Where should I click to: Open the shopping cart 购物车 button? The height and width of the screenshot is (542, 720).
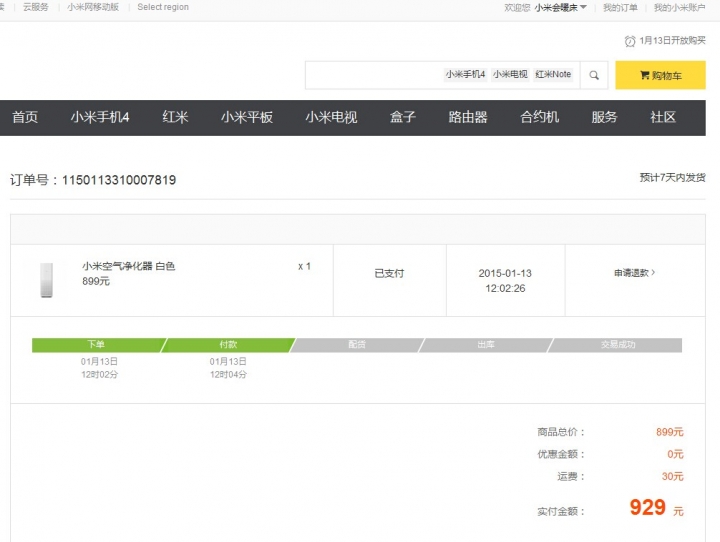[x=660, y=75]
